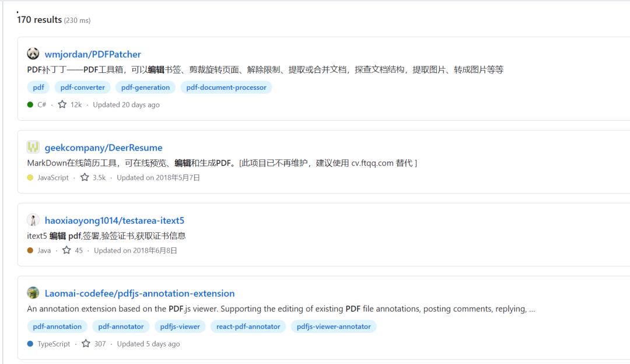Image resolution: width=630 pixels, height=364 pixels.
Task: Select the pdf-generation topic tag
Action: 145,87
